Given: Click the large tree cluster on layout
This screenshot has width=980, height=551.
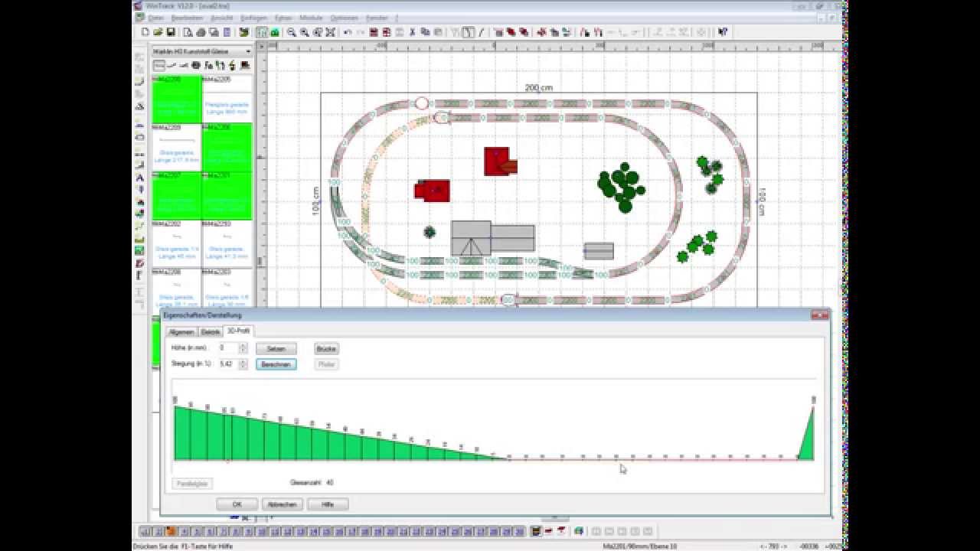Looking at the screenshot, I should coord(621,187).
